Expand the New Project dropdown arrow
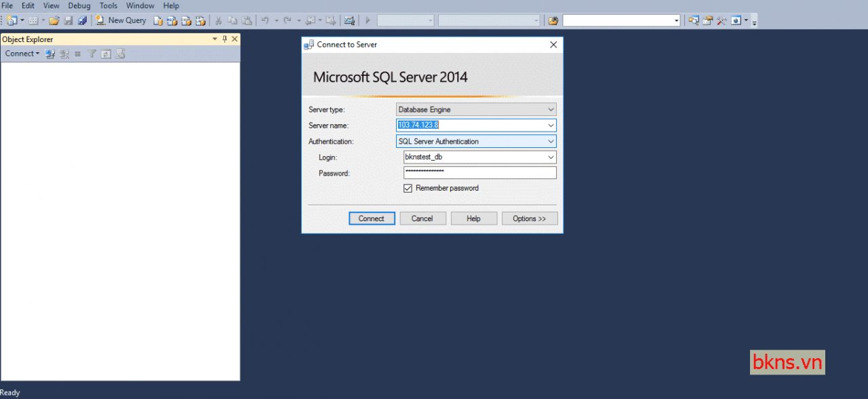 [22, 20]
